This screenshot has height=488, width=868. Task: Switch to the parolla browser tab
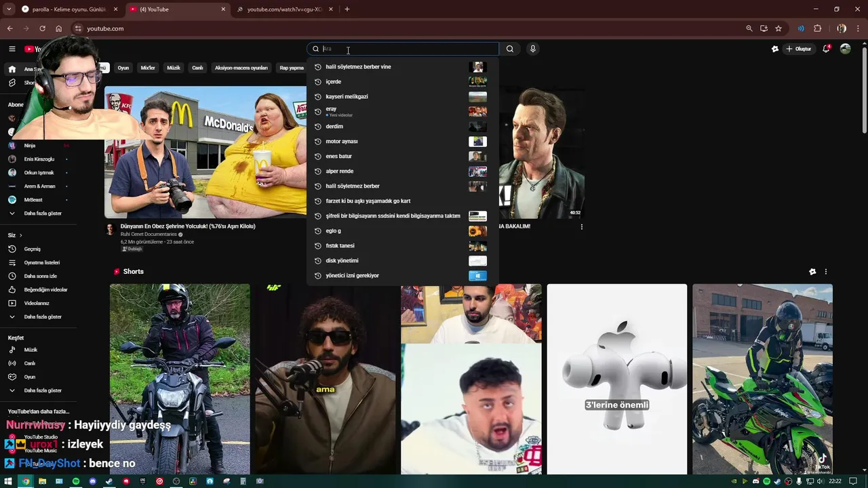(x=69, y=9)
